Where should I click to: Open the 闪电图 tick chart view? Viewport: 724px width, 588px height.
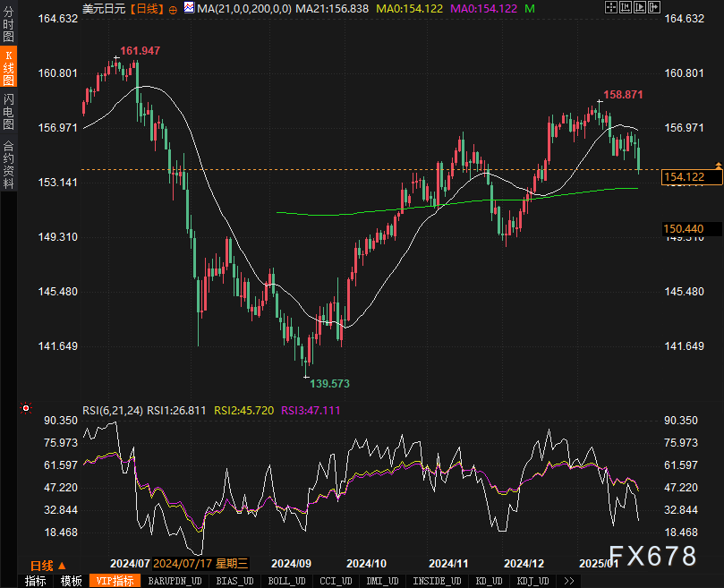(x=8, y=112)
